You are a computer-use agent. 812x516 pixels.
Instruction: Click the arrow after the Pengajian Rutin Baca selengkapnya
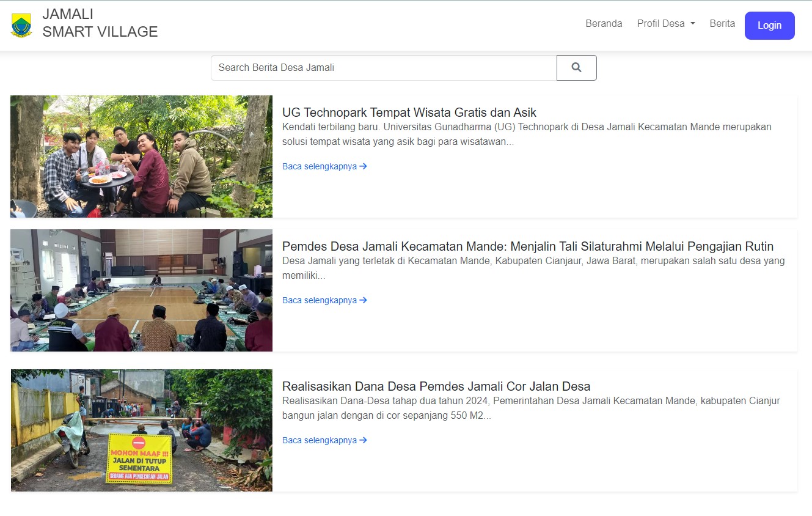pyautogui.click(x=364, y=300)
